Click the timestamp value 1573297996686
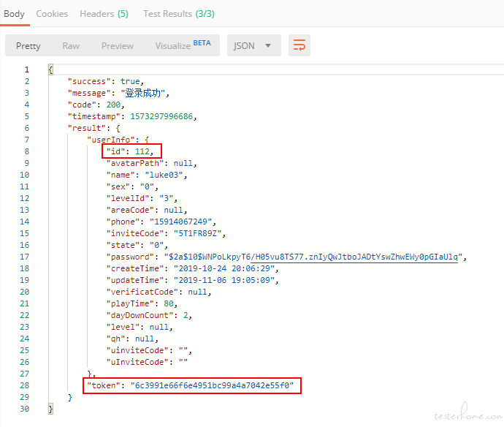This screenshot has width=504, height=427. point(161,116)
